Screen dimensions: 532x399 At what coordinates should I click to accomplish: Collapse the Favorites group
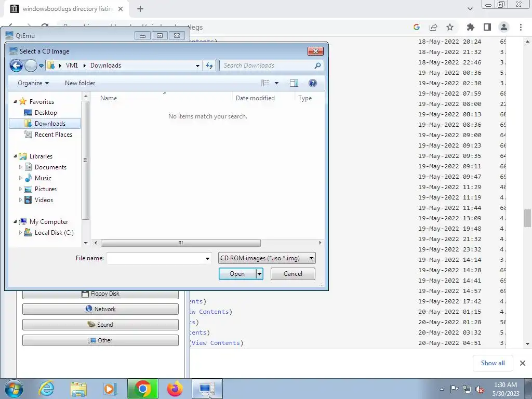click(15, 101)
